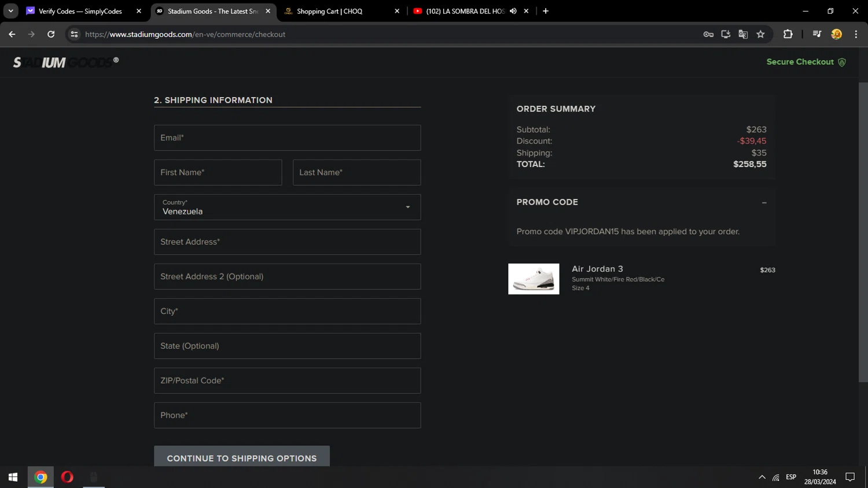Click the Last Name field
The width and height of the screenshot is (868, 488).
point(356,172)
